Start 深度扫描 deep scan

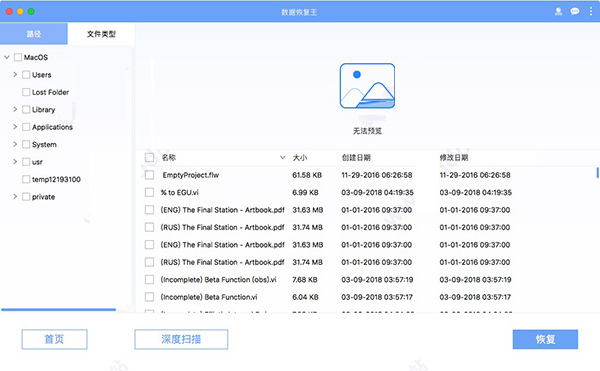pyautogui.click(x=181, y=339)
